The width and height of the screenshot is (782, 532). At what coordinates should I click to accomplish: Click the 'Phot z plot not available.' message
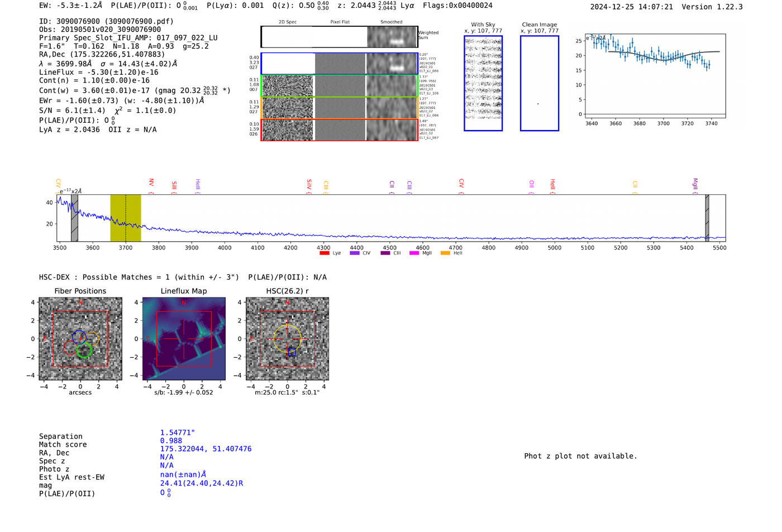(580, 456)
